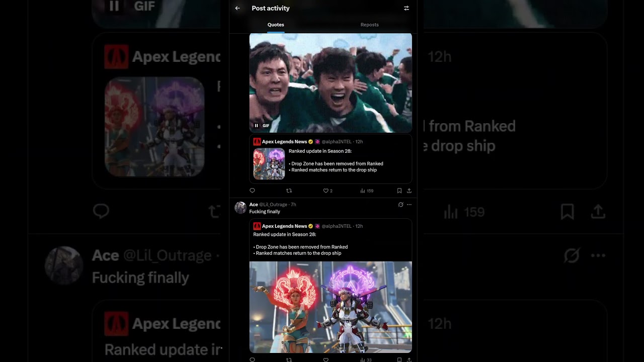This screenshot has height=362, width=644.
Task: Open the @alphaINTEL handle in Ace's quoted post
Action: pos(337,226)
